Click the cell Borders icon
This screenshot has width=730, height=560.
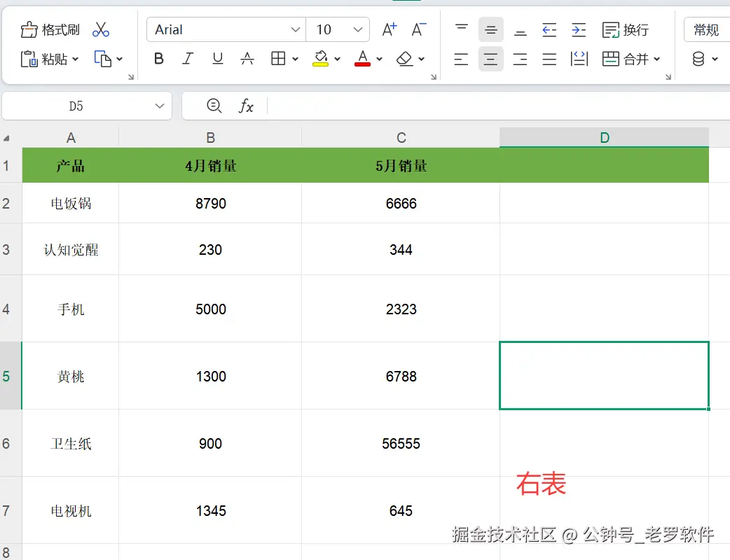278,59
